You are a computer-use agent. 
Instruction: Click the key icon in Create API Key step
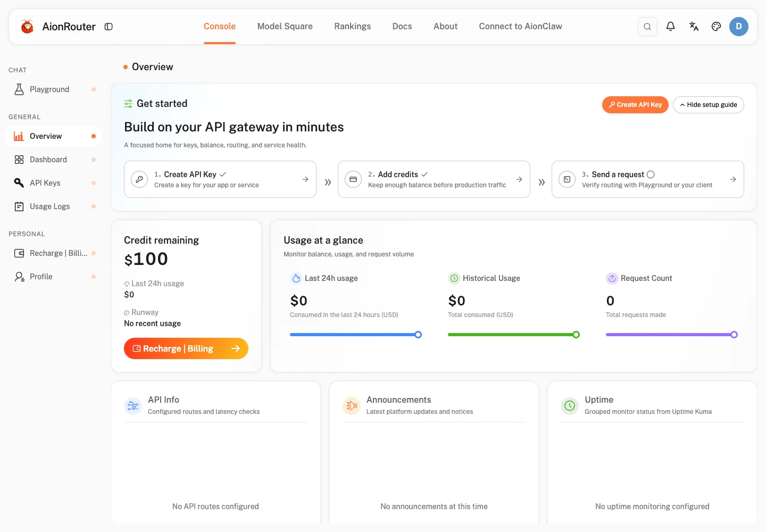(x=139, y=179)
